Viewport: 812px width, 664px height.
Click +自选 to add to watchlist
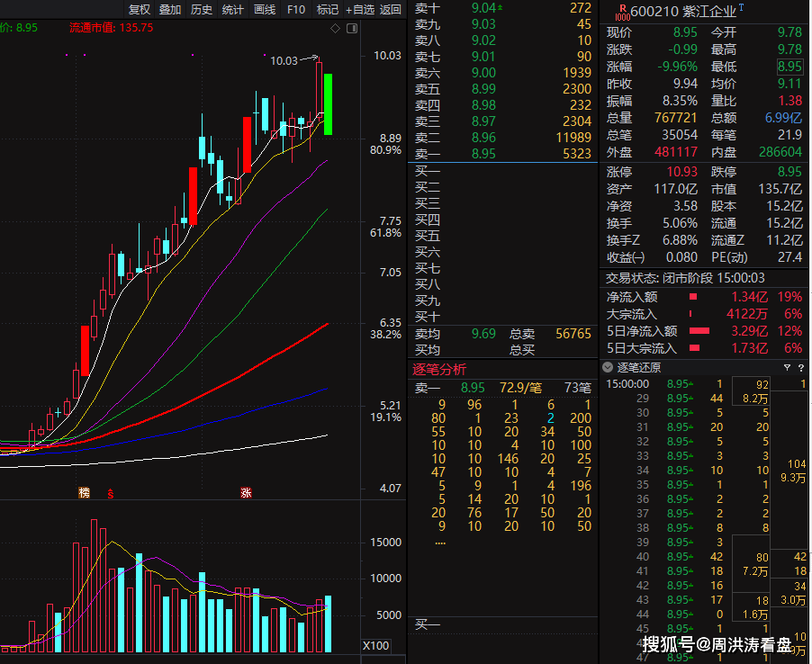click(x=359, y=10)
